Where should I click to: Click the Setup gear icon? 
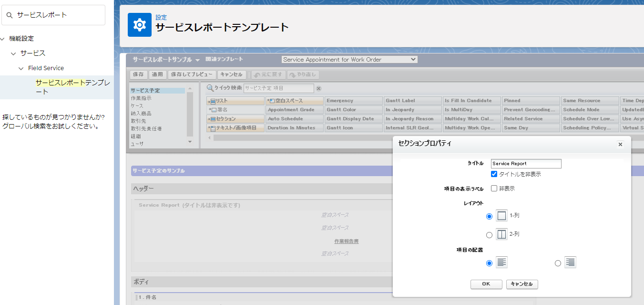[x=139, y=25]
